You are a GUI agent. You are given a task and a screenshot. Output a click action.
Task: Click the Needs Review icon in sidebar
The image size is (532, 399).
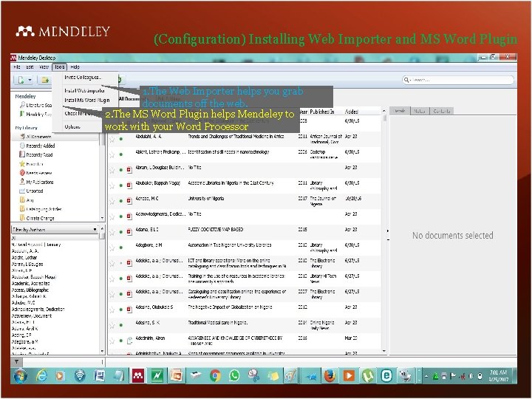pyautogui.click(x=22, y=173)
